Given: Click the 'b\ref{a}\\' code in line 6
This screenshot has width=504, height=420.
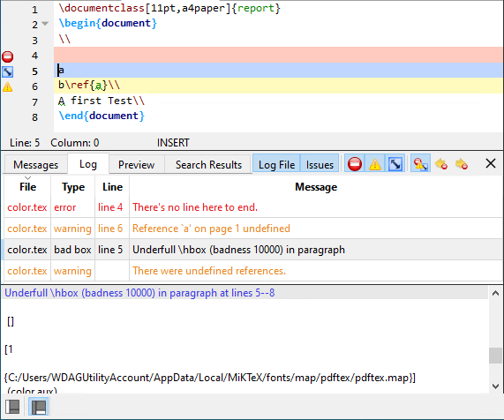Looking at the screenshot, I should 89,86.
